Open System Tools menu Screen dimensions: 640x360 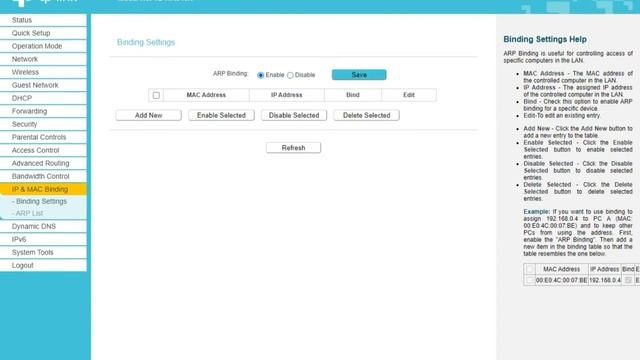(43, 253)
